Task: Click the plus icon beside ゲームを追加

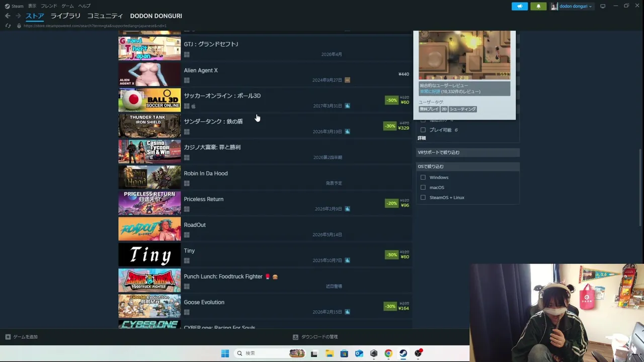Action: point(8,337)
